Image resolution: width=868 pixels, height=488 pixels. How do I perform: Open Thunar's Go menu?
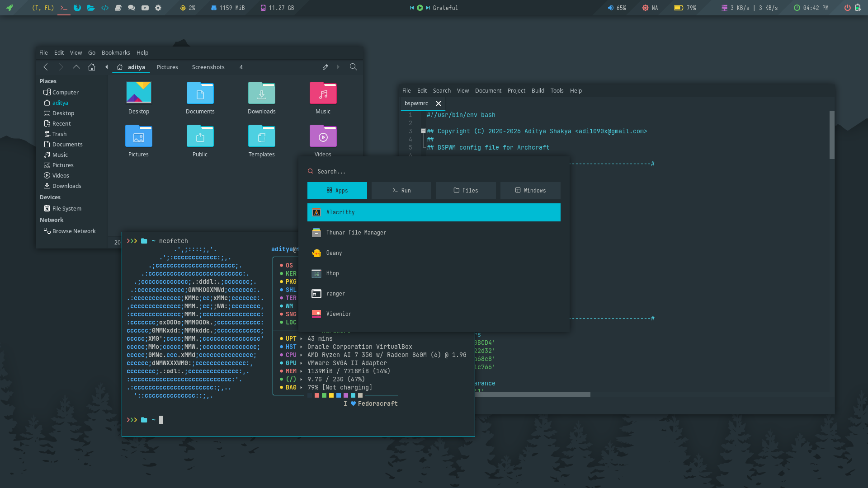click(92, 53)
